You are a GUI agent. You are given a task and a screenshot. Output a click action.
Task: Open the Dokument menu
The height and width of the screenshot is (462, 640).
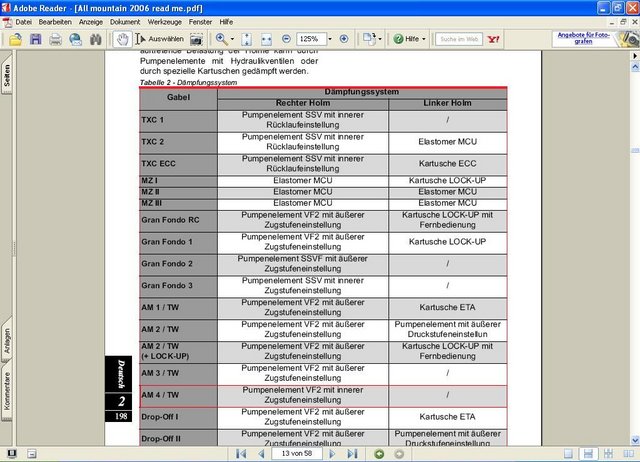click(x=125, y=22)
